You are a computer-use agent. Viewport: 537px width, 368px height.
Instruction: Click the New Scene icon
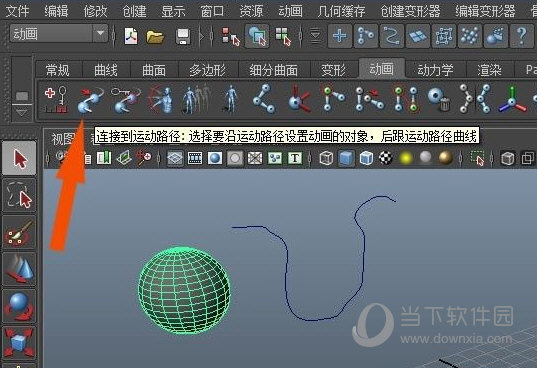coord(130,36)
